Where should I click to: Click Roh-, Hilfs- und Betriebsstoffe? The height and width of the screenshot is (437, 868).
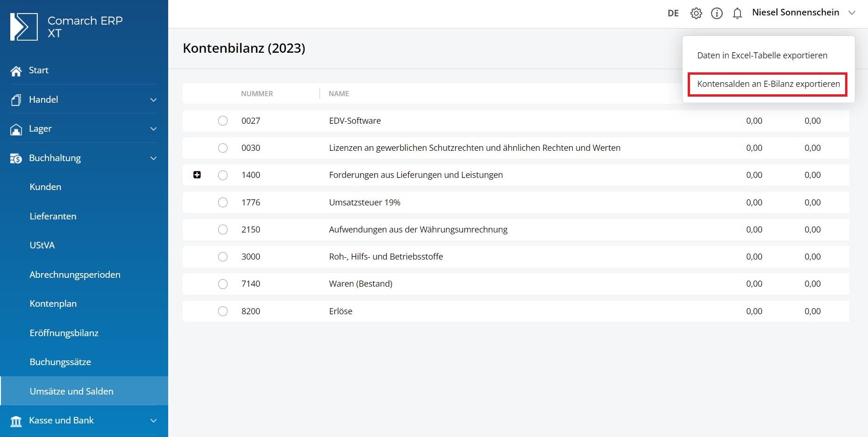pyautogui.click(x=386, y=256)
